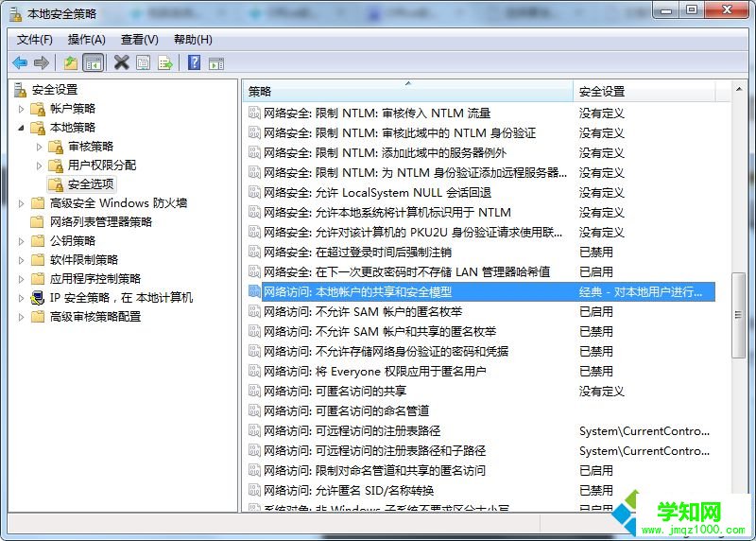Sort by the 策略 column header

(x=408, y=91)
